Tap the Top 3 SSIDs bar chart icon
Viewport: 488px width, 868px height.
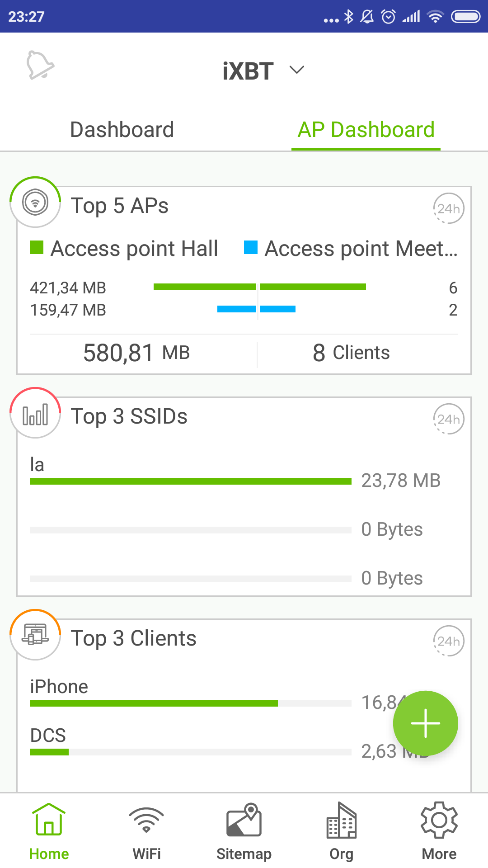tap(35, 413)
